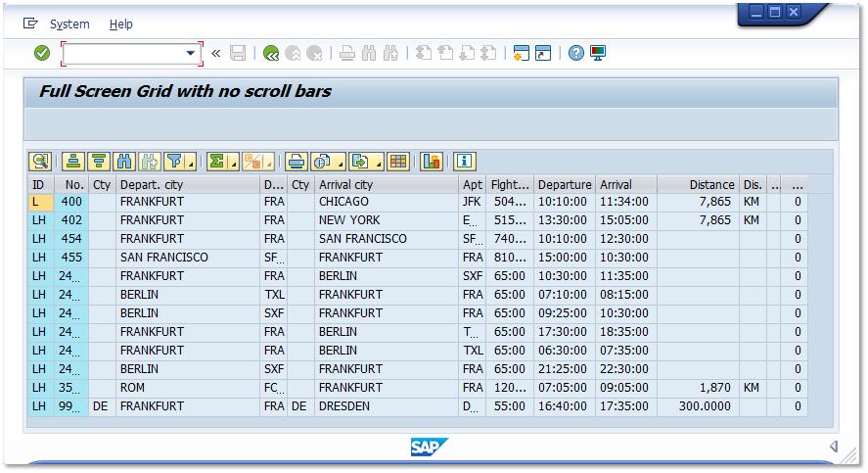
Task: Click the First Page icon
Action: [424, 53]
